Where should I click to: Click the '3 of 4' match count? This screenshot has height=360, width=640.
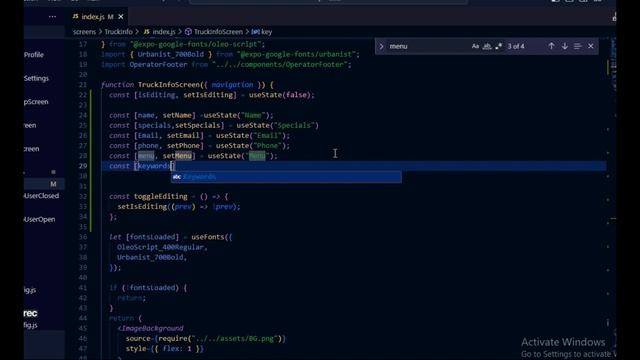[x=516, y=47]
